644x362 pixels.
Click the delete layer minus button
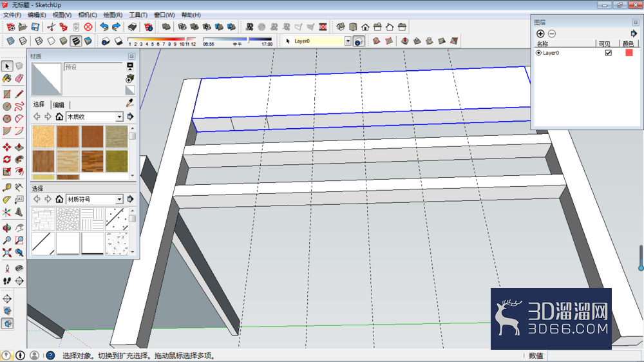[x=552, y=33]
